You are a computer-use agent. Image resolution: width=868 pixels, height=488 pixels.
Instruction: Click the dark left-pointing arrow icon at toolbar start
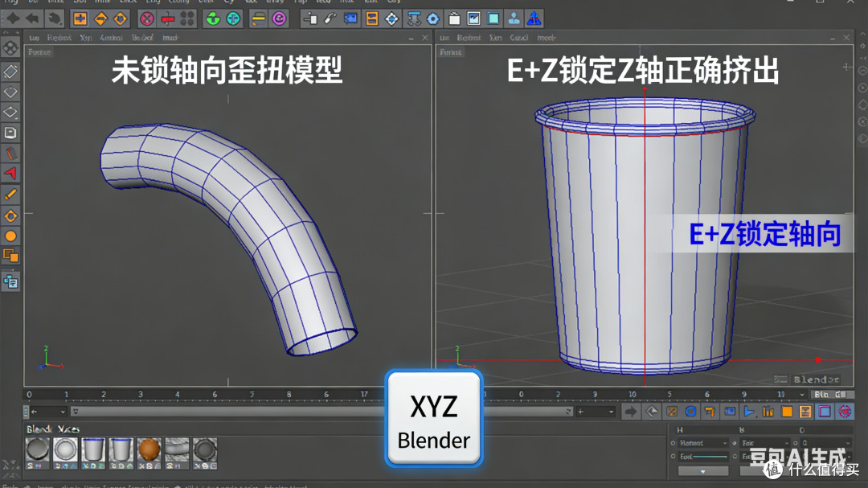pos(33,18)
